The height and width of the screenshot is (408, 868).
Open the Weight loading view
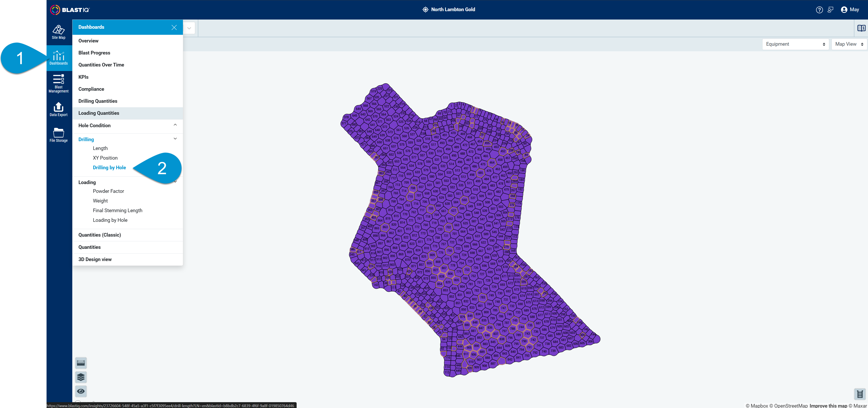(100, 201)
